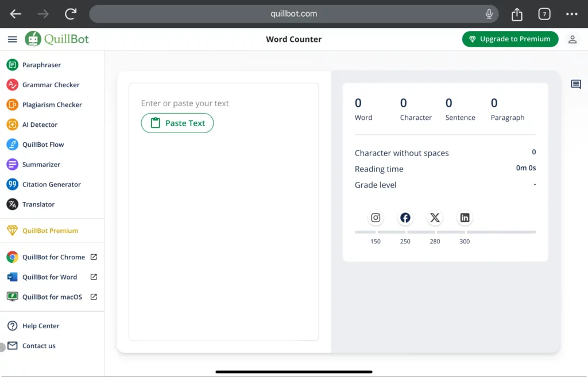Select the Facebook character limit icon
The image size is (588, 377).
[405, 217]
